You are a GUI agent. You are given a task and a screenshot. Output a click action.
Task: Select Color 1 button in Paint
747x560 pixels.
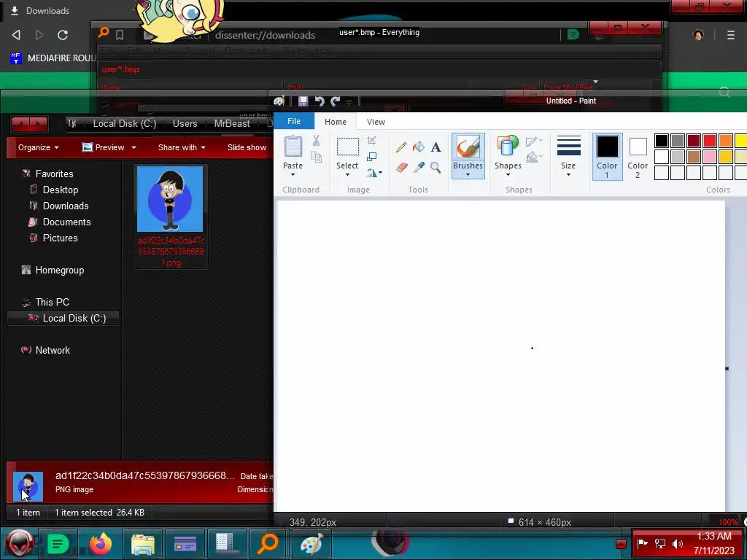(x=608, y=157)
